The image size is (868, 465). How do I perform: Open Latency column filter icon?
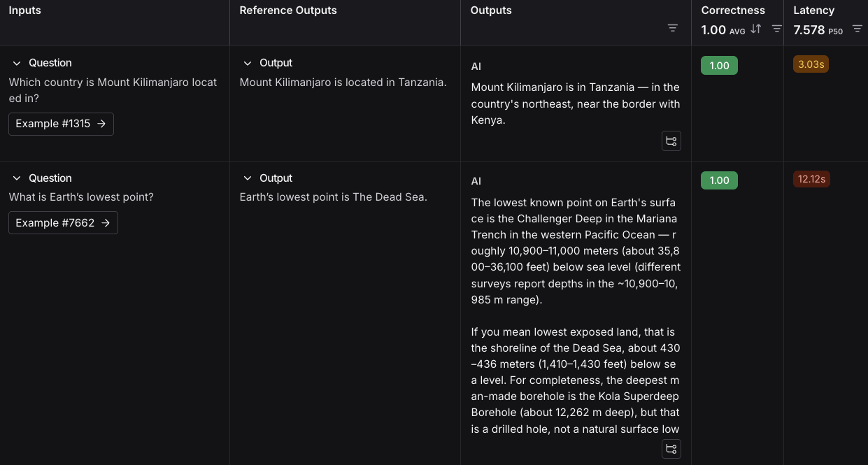tap(857, 29)
